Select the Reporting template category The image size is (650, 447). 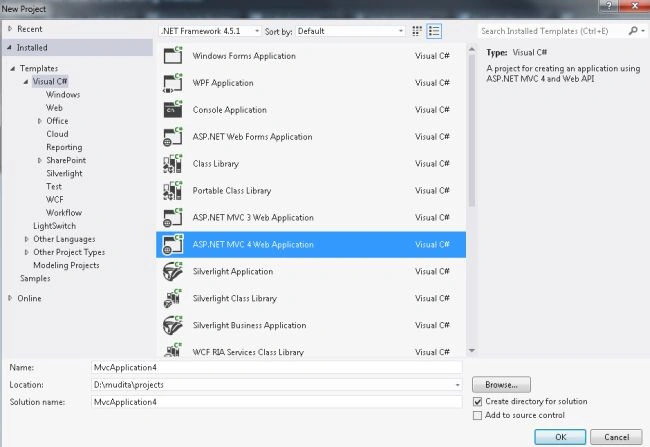click(x=64, y=147)
